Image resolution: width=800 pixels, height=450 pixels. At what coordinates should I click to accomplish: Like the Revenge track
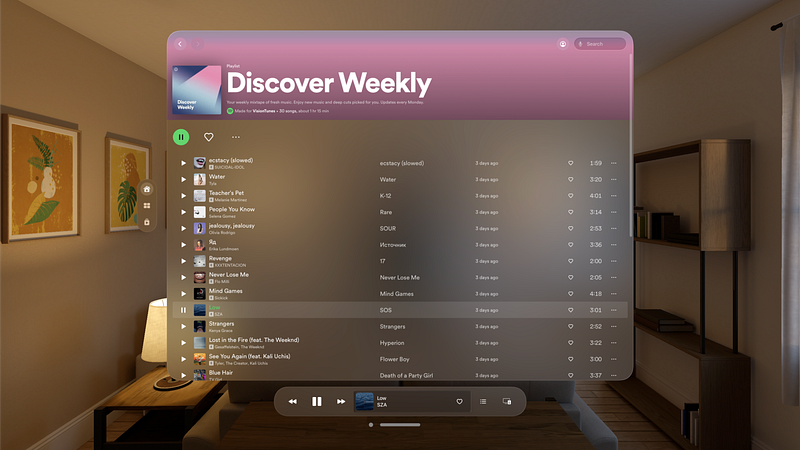click(570, 261)
